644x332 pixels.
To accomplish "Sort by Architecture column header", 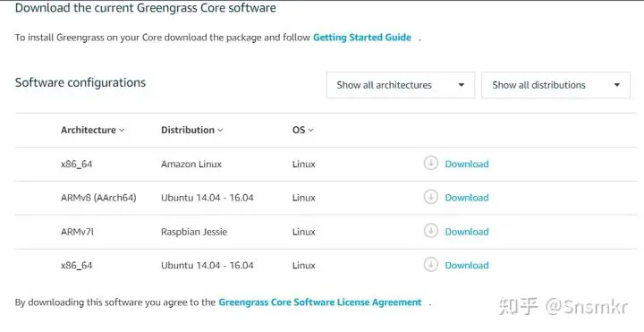I will click(x=92, y=130).
